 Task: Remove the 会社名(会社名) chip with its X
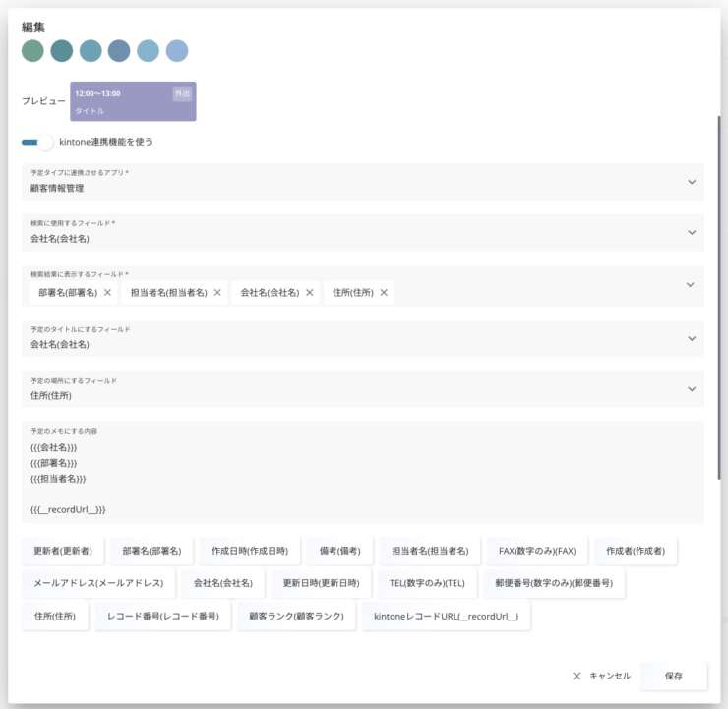click(310, 292)
